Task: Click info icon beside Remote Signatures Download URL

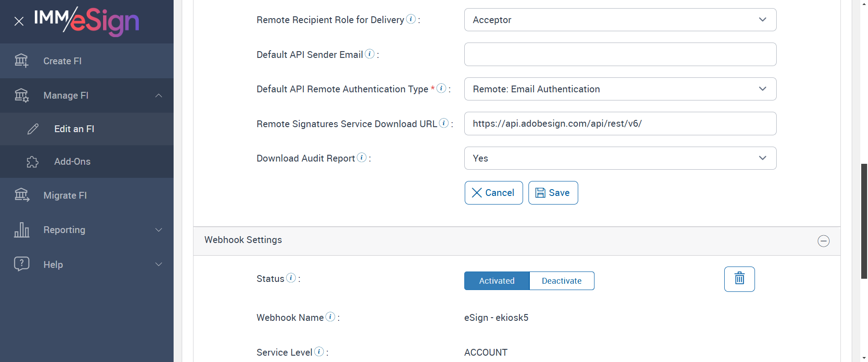Action: pos(444,123)
